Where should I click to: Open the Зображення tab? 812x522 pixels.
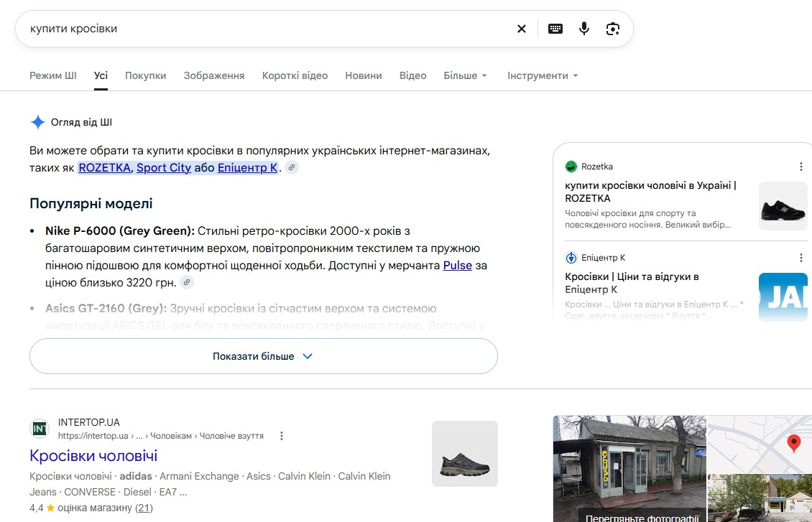tap(214, 75)
